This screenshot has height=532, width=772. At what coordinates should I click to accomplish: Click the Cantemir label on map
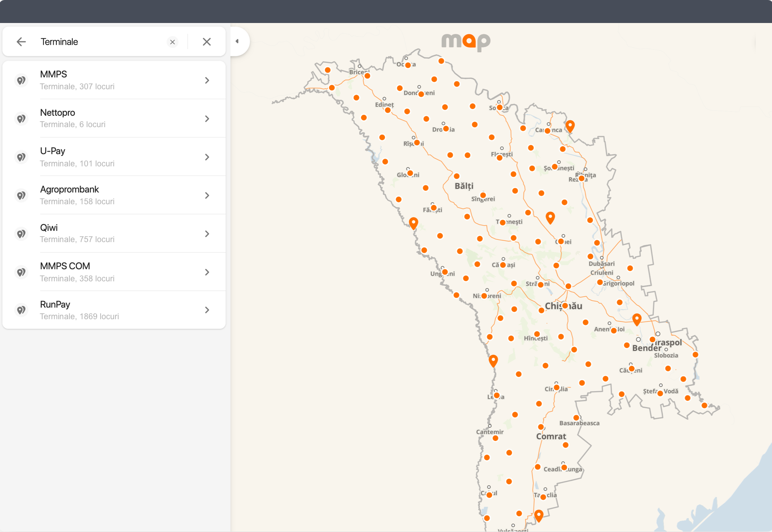(490, 432)
